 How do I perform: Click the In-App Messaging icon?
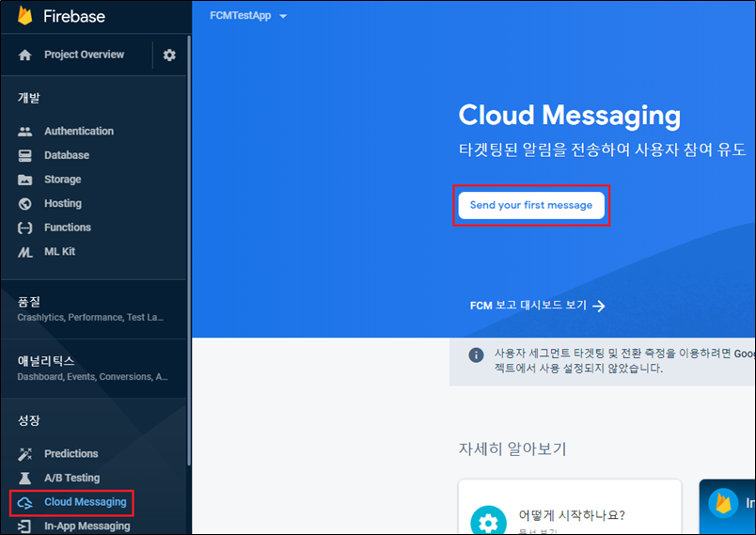click(x=25, y=527)
